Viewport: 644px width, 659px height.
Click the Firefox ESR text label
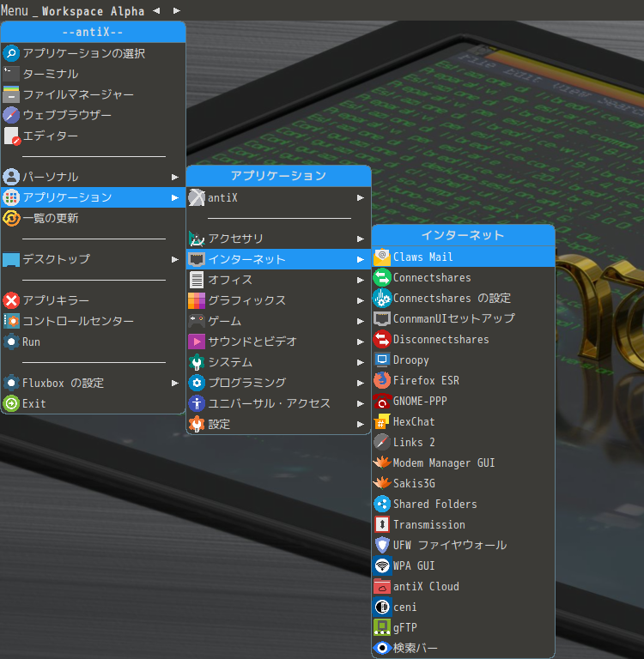click(x=426, y=380)
